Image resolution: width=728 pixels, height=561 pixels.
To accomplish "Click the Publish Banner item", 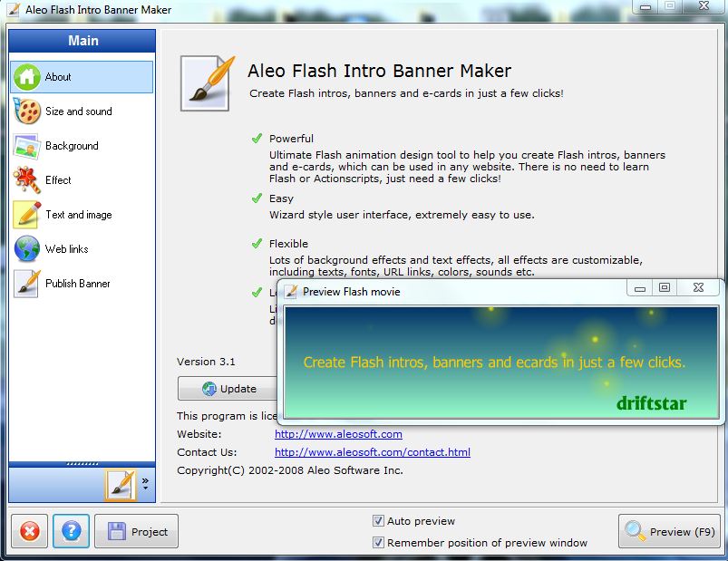I will coord(82,283).
